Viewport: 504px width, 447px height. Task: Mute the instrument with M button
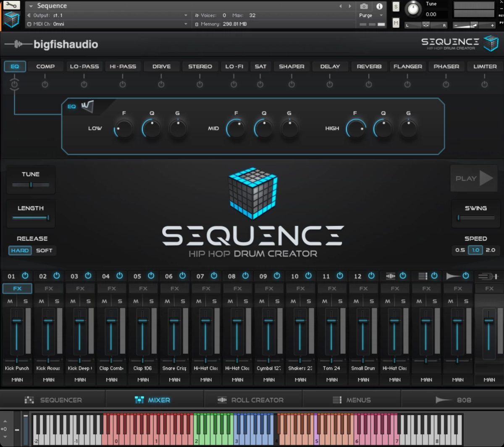click(396, 23)
